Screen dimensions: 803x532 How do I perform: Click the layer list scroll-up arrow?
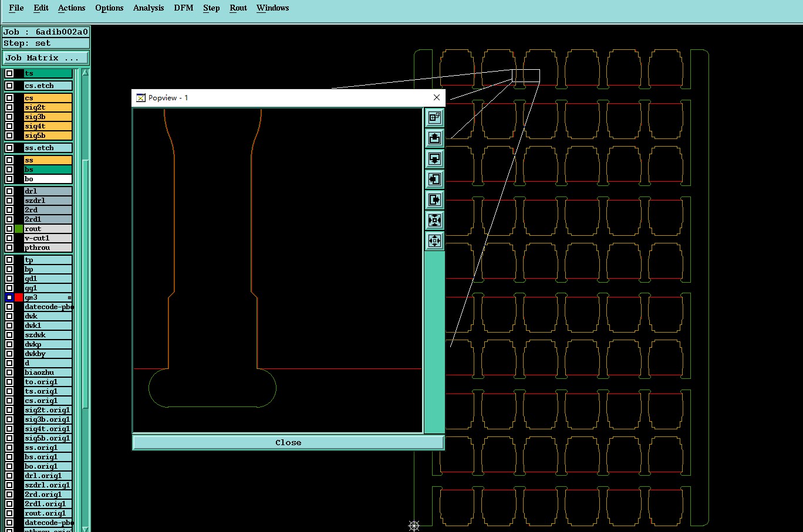click(x=85, y=73)
